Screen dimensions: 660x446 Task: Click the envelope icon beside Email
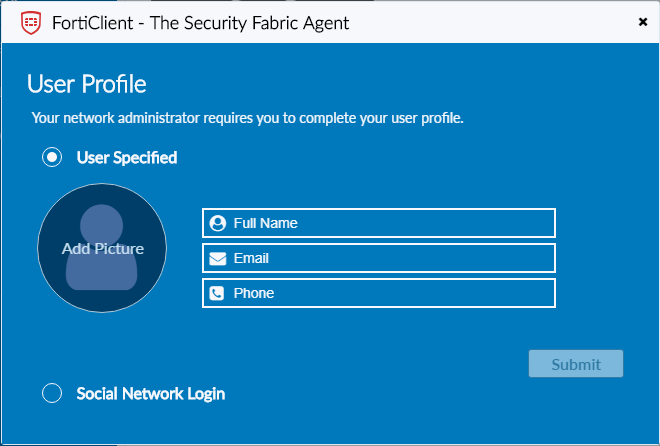pos(218,258)
